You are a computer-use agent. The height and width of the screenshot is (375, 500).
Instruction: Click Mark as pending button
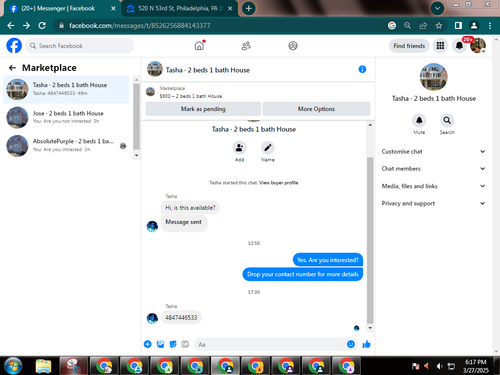[203, 109]
